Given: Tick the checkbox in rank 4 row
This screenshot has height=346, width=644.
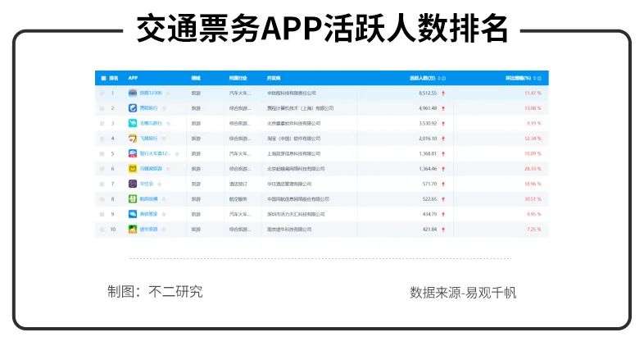Looking at the screenshot, I should [x=102, y=139].
